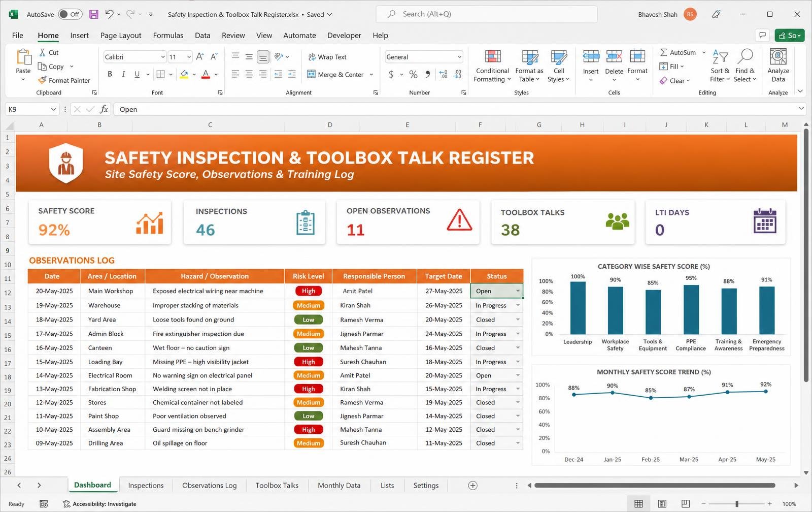This screenshot has height=512, width=812.
Task: Expand the Name Box K9 dropdown
Action: coord(53,109)
